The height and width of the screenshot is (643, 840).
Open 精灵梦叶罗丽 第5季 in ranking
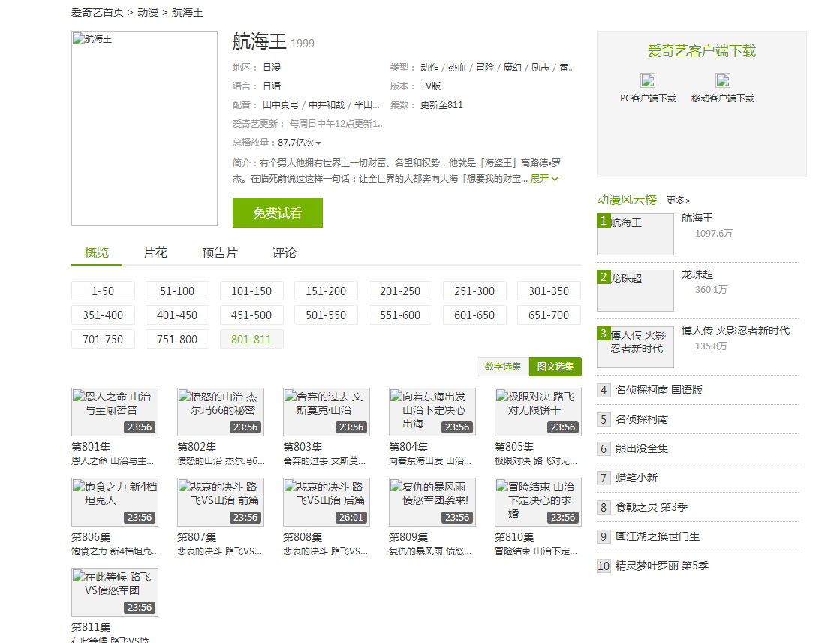[662, 566]
